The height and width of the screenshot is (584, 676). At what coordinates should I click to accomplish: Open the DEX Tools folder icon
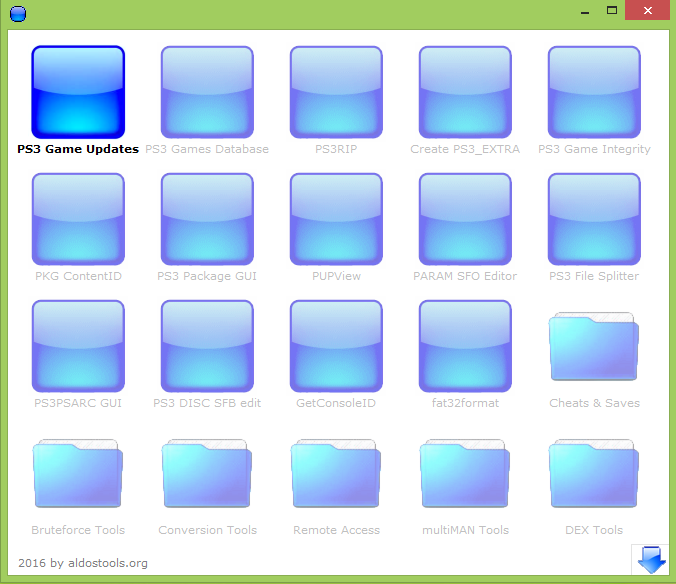pyautogui.click(x=594, y=473)
